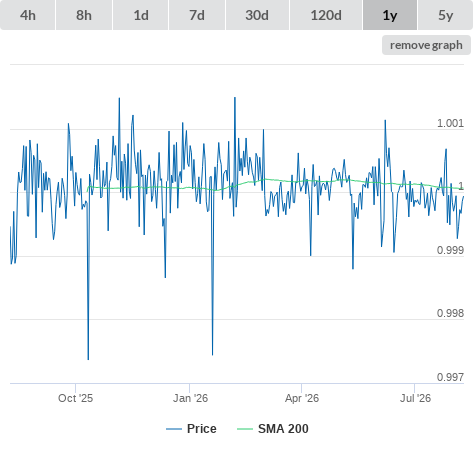Image resolution: width=474 pixels, height=455 pixels.
Task: Select the 4h time range tab
Action: 28,15
